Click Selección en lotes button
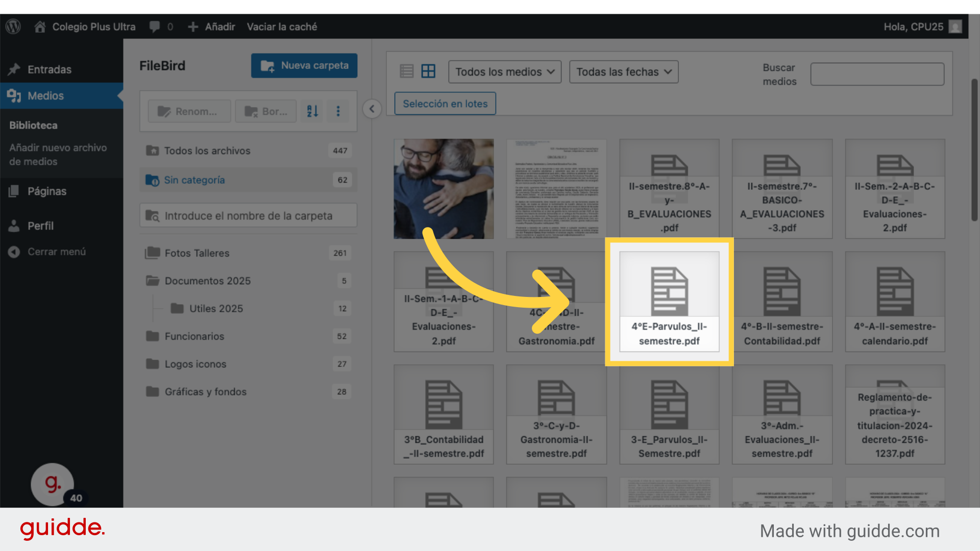The width and height of the screenshot is (980, 551). [x=445, y=104]
